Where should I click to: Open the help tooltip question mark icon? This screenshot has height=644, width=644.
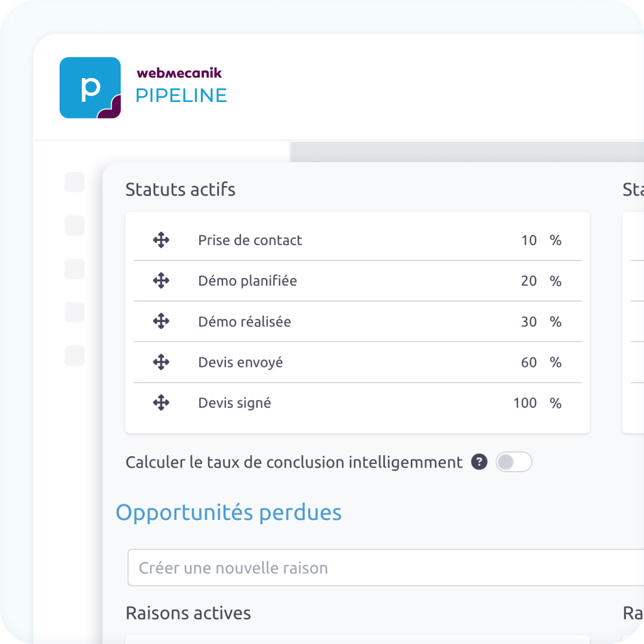pyautogui.click(x=479, y=462)
